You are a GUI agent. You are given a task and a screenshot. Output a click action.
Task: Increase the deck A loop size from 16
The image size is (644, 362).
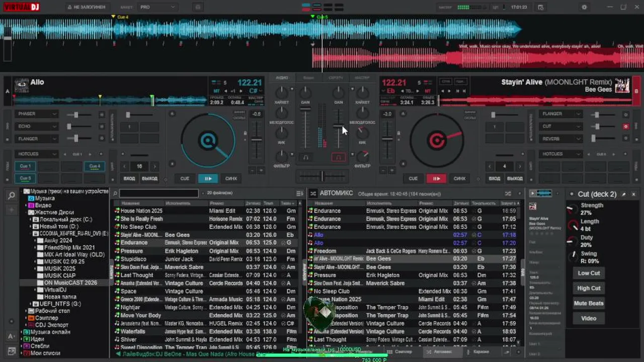154,166
